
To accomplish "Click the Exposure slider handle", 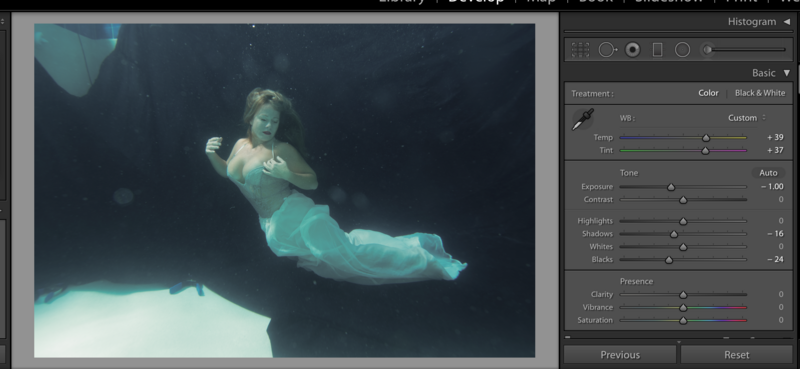I will pos(671,187).
